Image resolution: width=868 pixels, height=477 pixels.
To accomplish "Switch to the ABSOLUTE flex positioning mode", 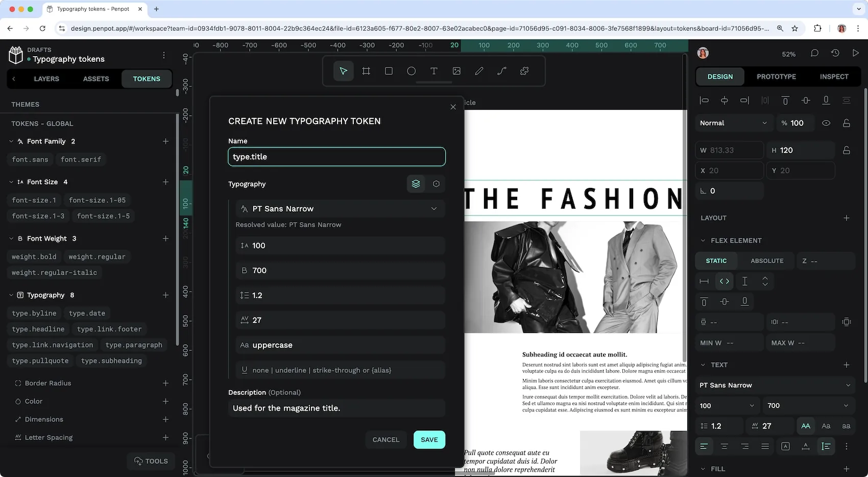I will tap(766, 260).
